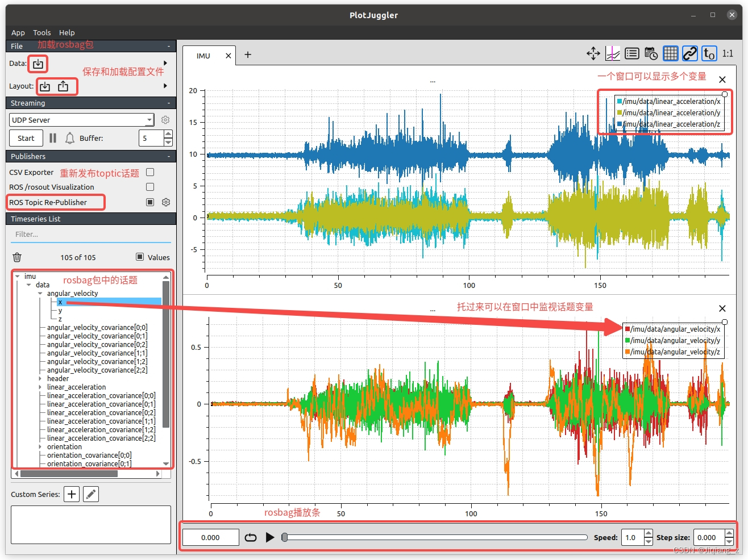Open ROS Topic Re-Publisher settings gear
The image size is (748, 560).
click(166, 202)
